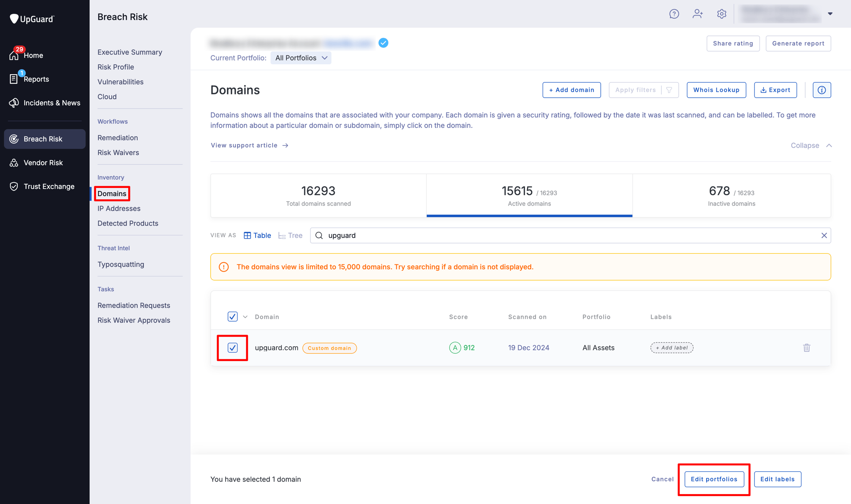The height and width of the screenshot is (504, 851).
Task: Click the invite user icon
Action: 698,14
